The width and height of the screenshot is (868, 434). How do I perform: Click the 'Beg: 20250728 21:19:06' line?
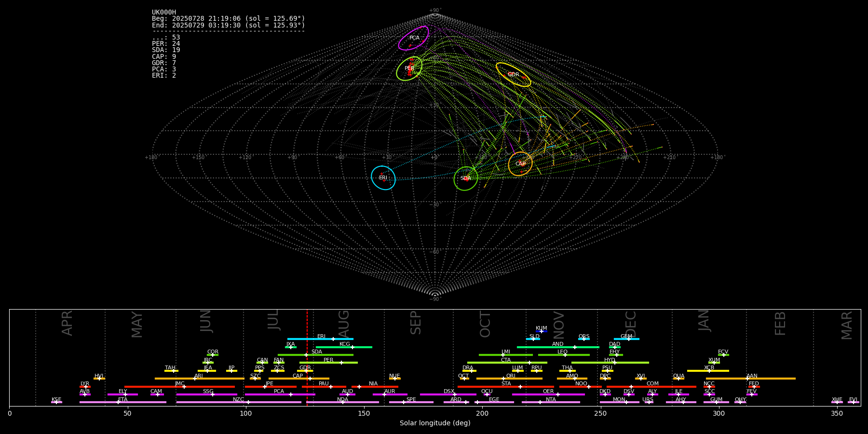tap(229, 19)
